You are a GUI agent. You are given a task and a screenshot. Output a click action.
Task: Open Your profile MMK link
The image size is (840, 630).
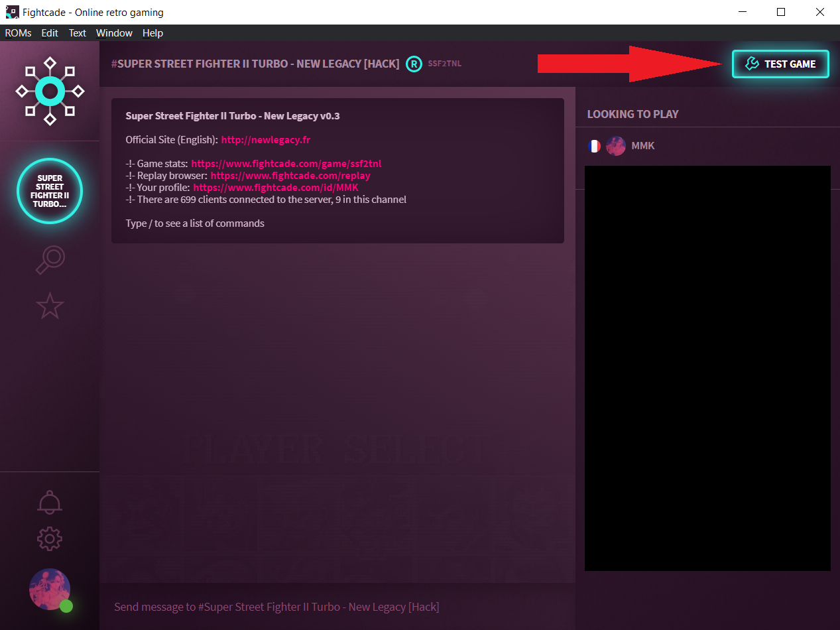(276, 188)
